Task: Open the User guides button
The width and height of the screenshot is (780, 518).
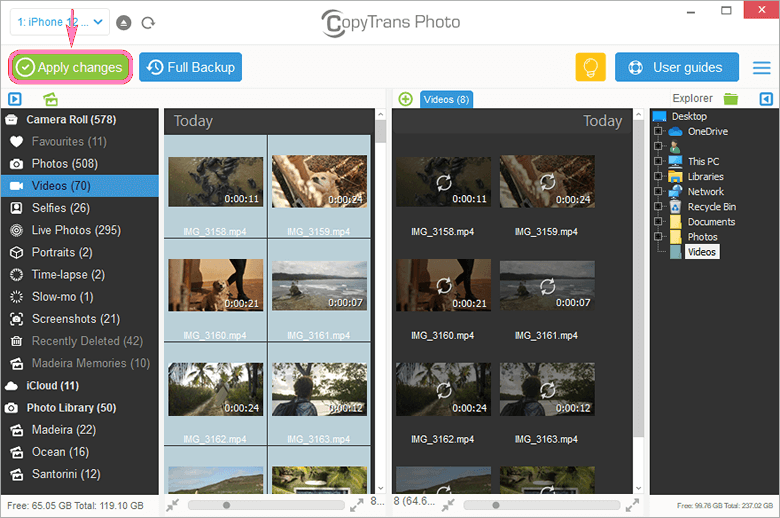Action: point(677,67)
